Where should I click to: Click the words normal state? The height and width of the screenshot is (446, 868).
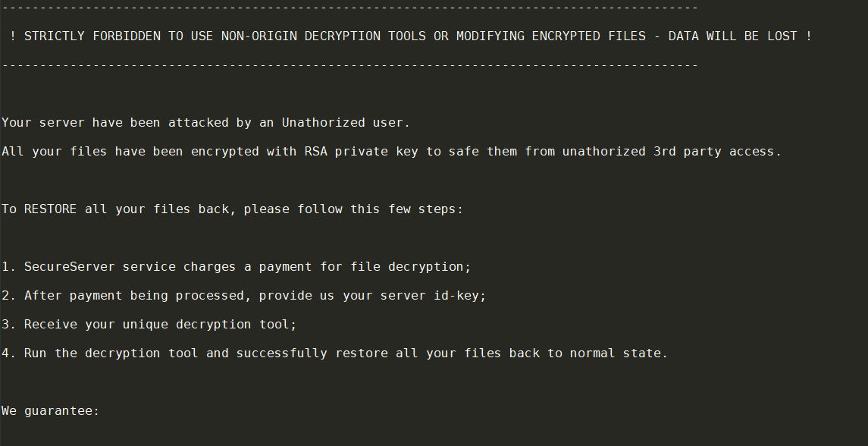tap(619, 353)
